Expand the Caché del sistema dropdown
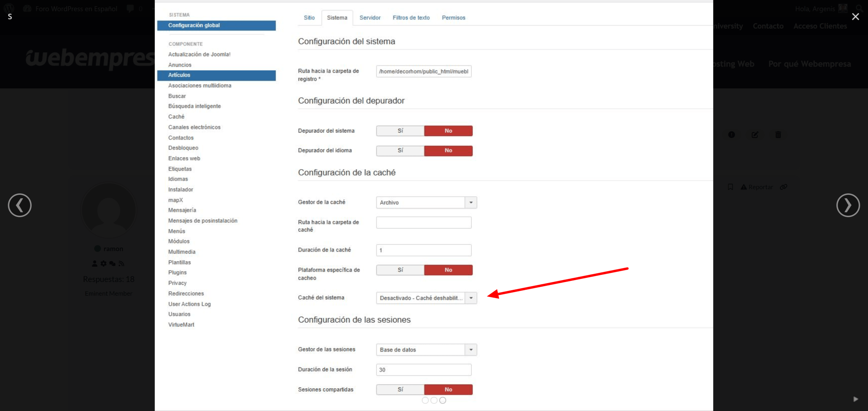This screenshot has width=868, height=411. 426,298
